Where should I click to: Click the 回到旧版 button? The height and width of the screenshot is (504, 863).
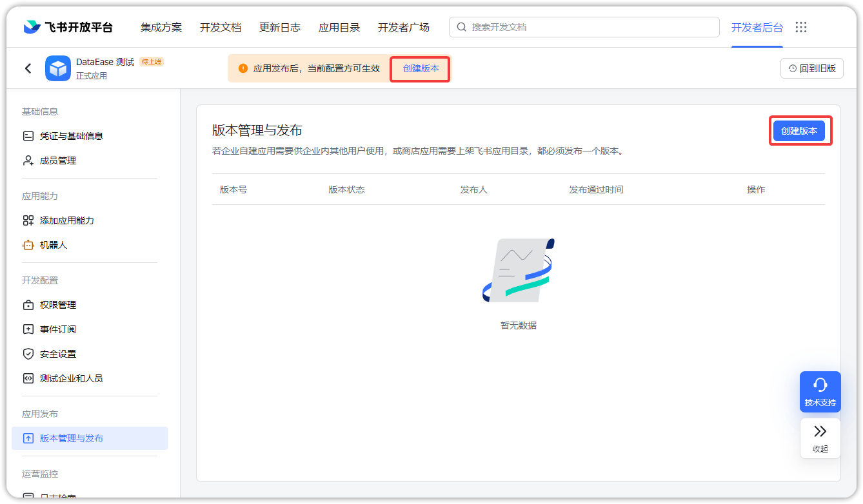812,68
